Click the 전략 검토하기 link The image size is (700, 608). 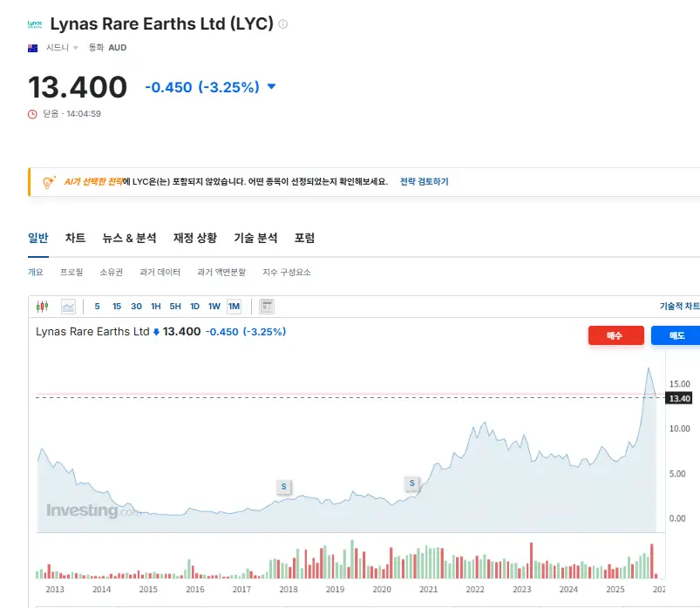pyautogui.click(x=424, y=181)
